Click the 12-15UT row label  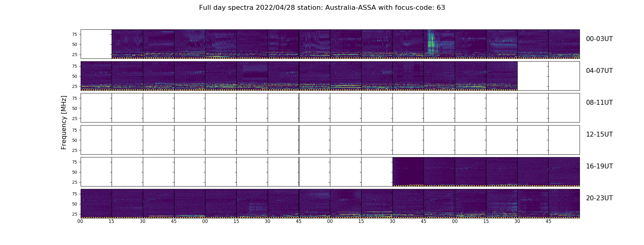pyautogui.click(x=599, y=134)
